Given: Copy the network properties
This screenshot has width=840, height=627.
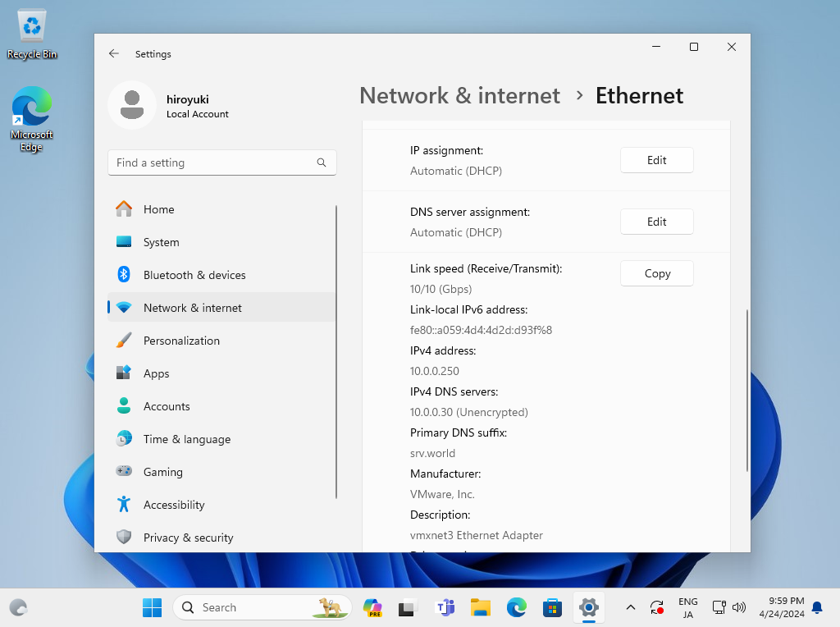Looking at the screenshot, I should pos(656,273).
